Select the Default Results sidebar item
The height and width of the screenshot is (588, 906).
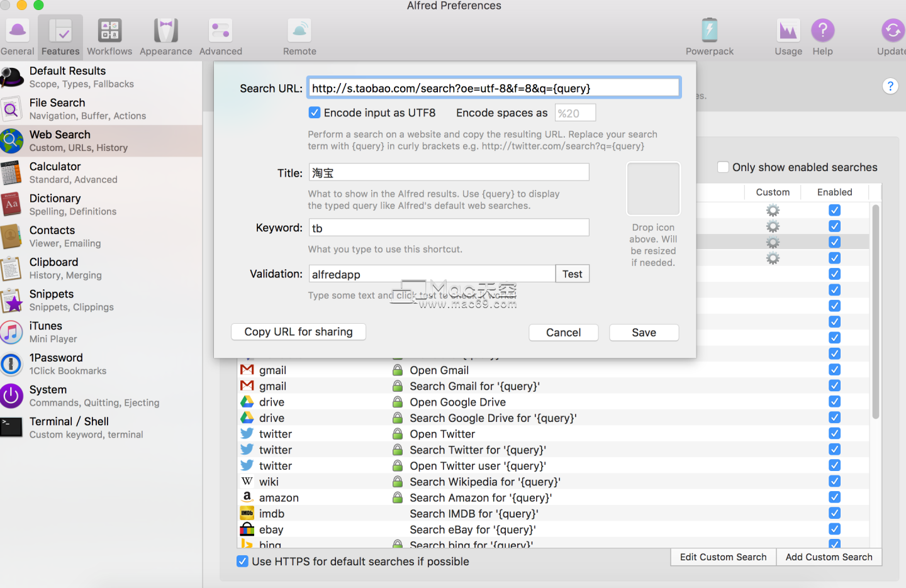coord(101,77)
